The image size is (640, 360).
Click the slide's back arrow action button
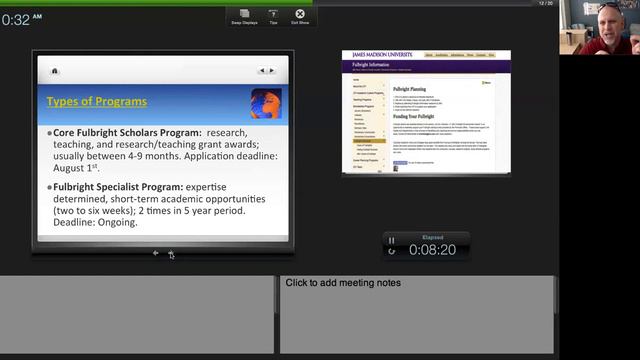262,71
